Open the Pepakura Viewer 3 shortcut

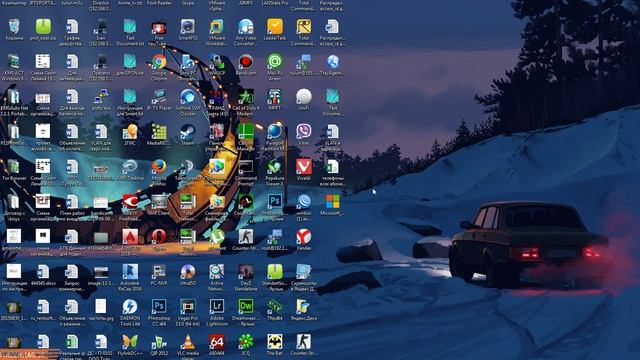[275, 167]
